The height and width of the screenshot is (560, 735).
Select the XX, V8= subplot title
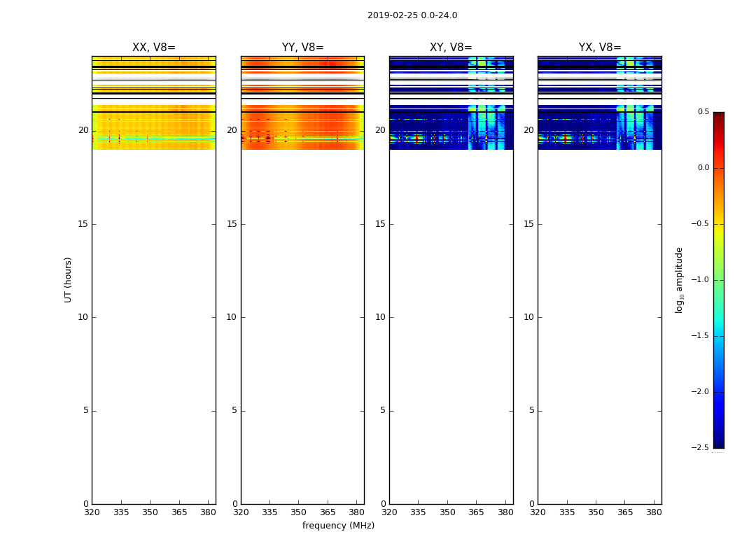(153, 48)
